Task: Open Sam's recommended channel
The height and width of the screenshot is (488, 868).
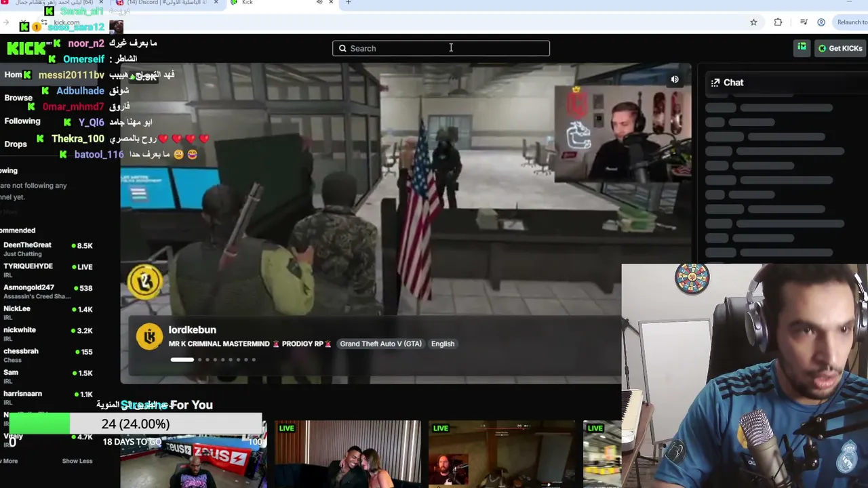Action: tap(47, 376)
